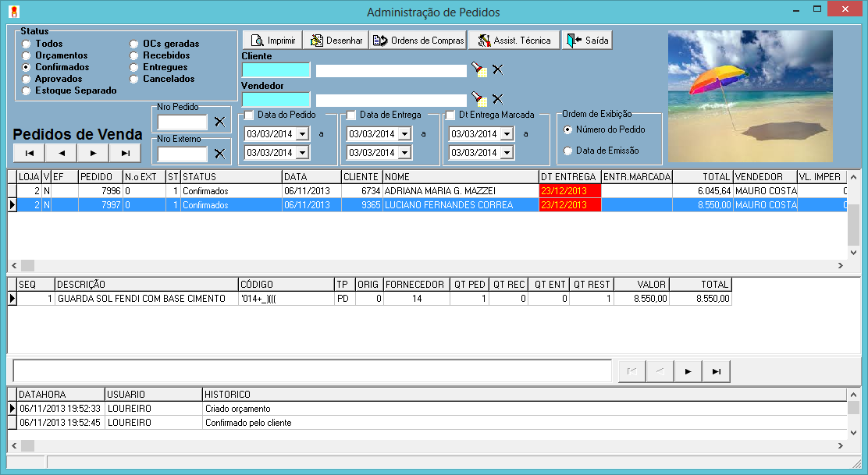868x475 pixels.
Task: Click the Imprimir printer button
Action: point(272,41)
